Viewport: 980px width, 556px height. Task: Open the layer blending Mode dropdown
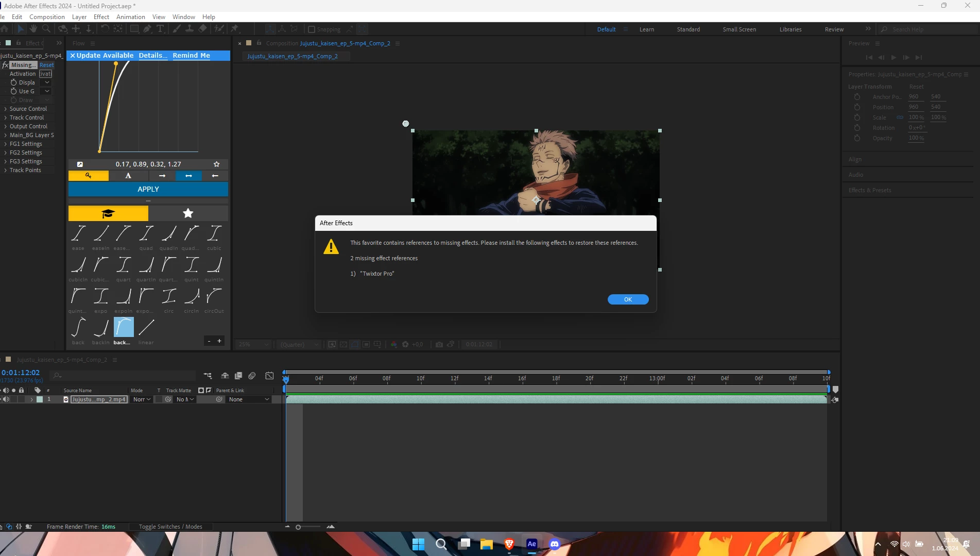pyautogui.click(x=142, y=399)
